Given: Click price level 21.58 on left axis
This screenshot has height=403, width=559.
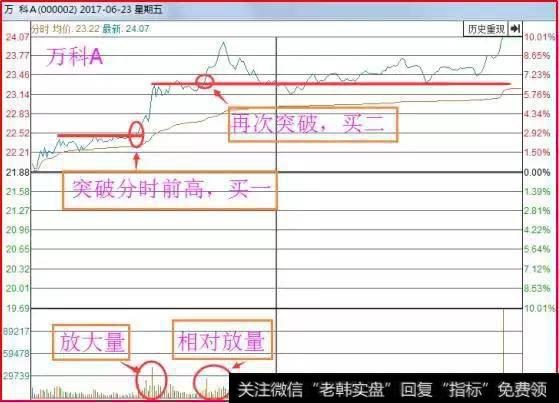Looking at the screenshot, I should point(17,192).
